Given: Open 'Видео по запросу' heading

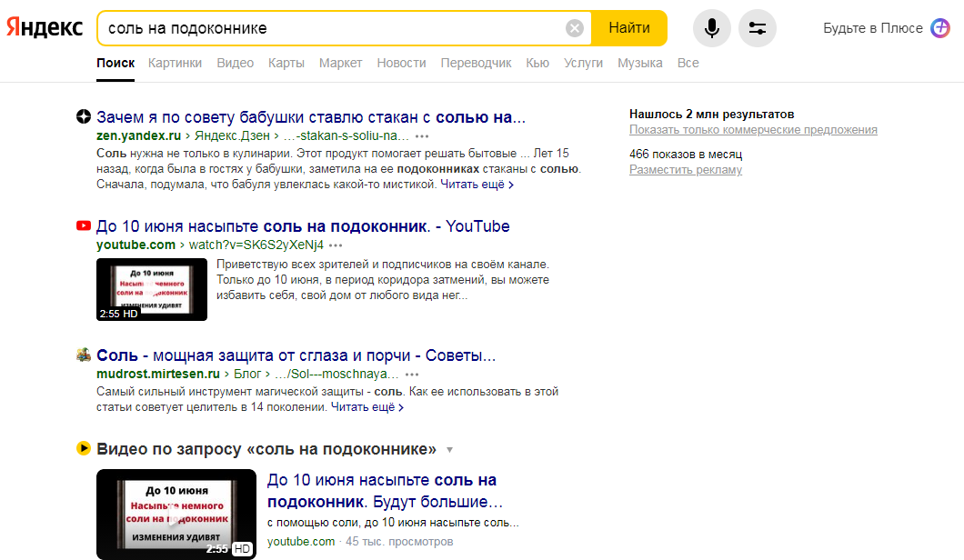Looking at the screenshot, I should click(x=266, y=449).
